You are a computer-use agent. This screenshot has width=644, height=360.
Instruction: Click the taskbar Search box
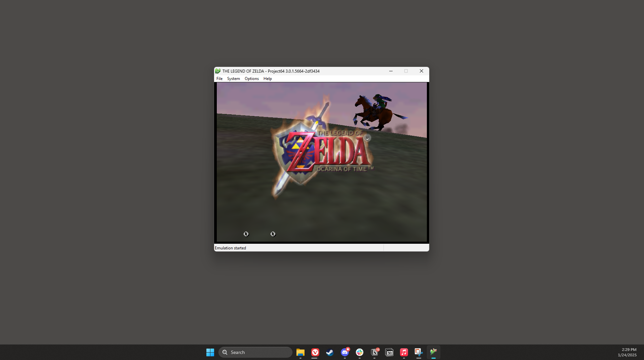point(255,352)
